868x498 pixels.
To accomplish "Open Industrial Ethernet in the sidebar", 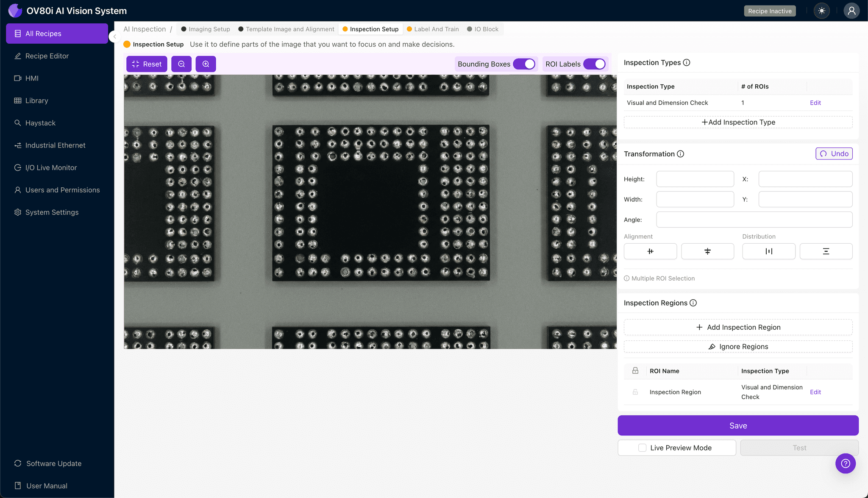I will (x=55, y=145).
